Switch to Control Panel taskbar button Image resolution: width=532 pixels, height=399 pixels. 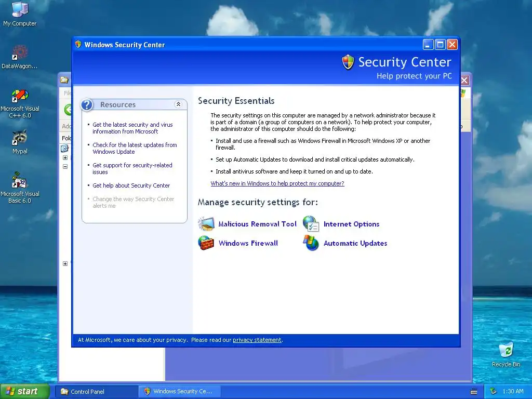[96, 392]
